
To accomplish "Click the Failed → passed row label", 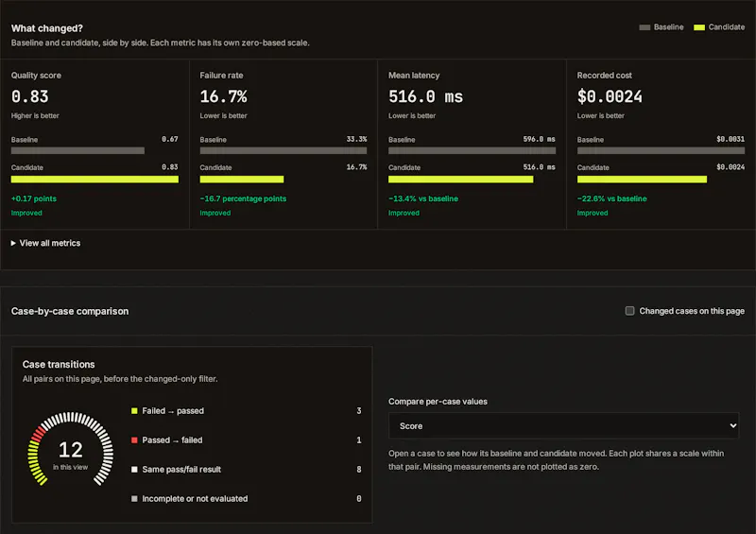I will click(x=173, y=411).
